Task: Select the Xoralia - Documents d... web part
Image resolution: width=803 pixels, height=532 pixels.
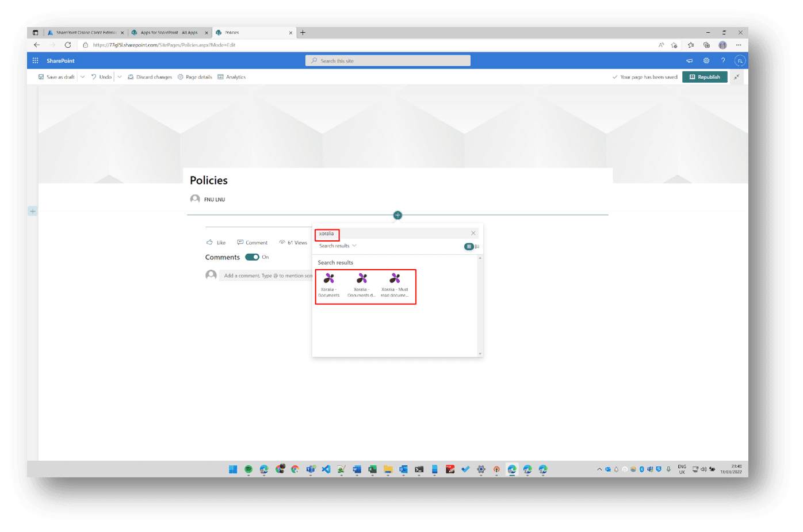Action: click(361, 286)
